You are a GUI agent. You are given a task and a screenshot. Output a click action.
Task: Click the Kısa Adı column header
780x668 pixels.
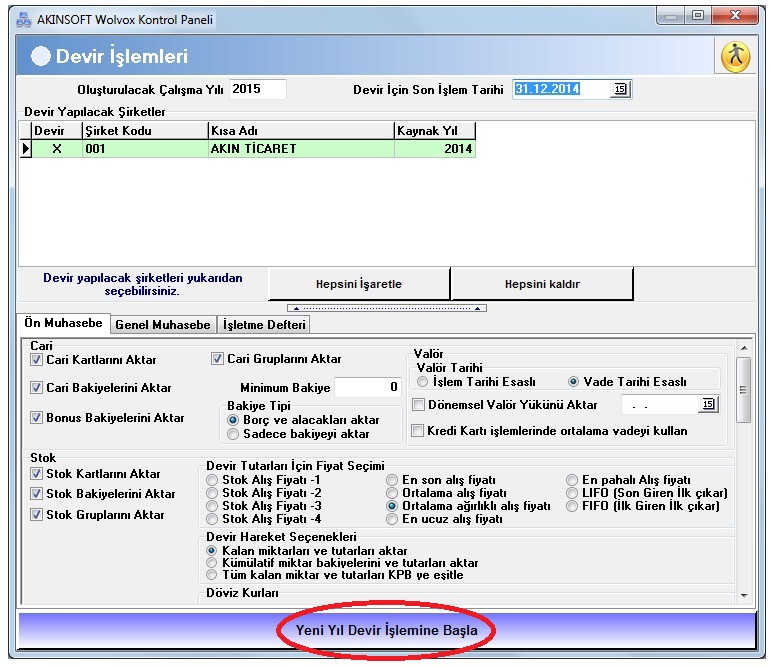(x=301, y=131)
